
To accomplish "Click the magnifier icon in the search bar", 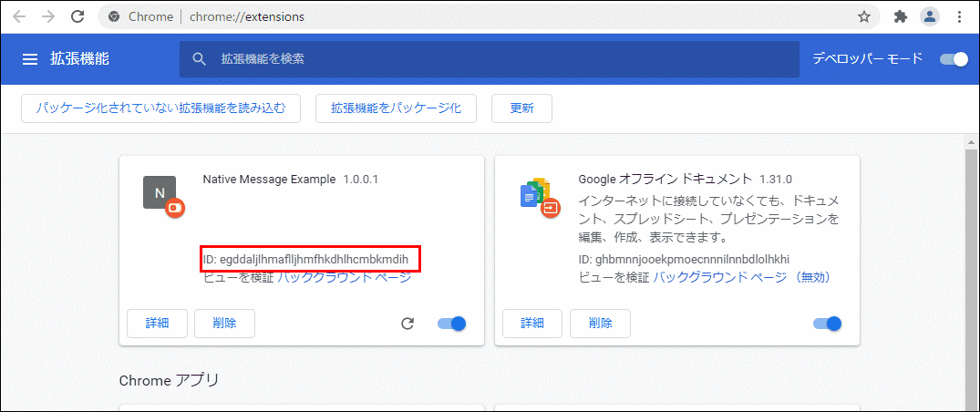I will tap(200, 59).
